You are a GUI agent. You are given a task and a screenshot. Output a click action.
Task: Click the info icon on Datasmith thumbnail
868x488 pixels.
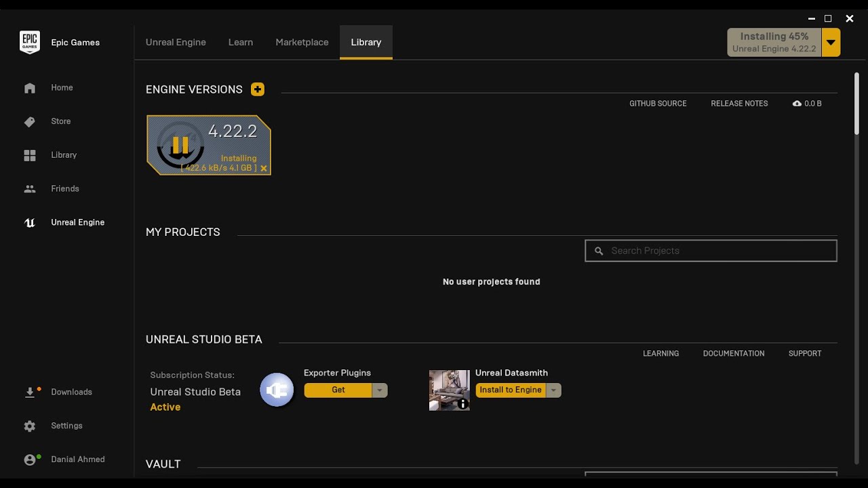pos(463,405)
